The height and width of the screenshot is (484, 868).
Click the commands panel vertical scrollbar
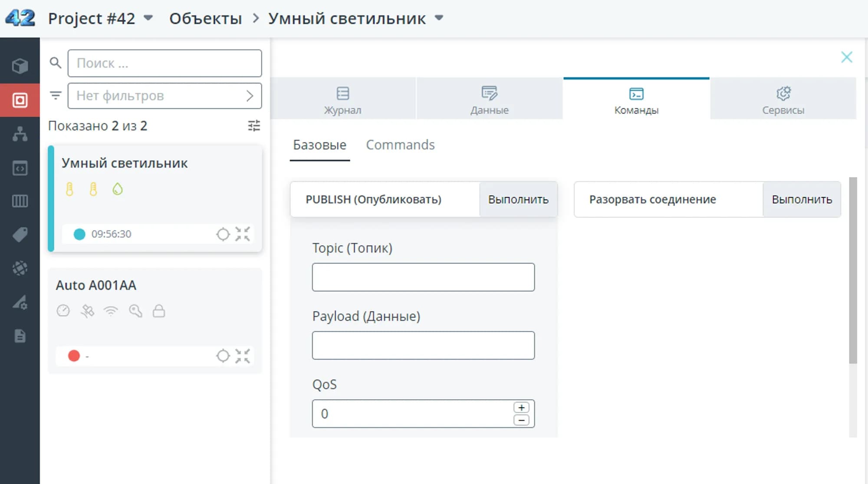tap(852, 270)
